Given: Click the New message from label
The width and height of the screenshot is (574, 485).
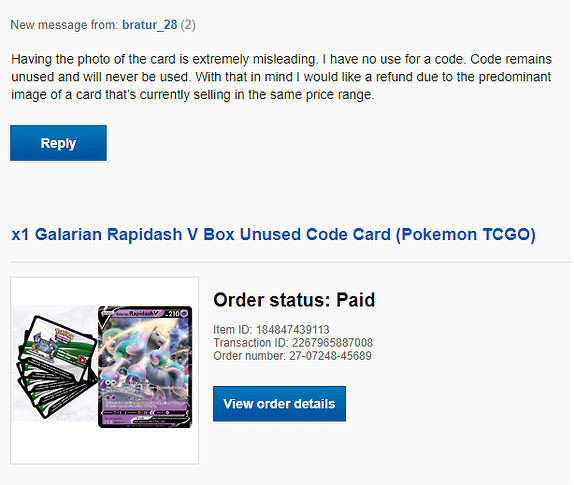Looking at the screenshot, I should [x=64, y=25].
